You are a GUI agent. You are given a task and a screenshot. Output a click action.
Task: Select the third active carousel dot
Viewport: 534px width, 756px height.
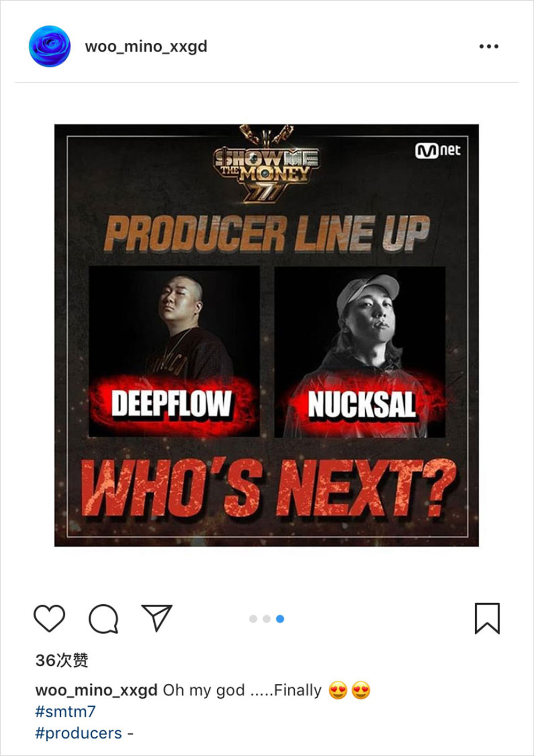coord(280,619)
